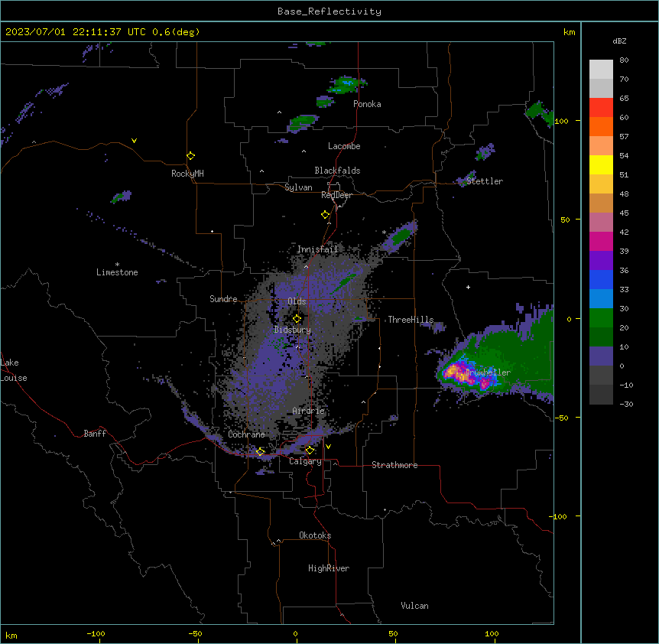Click the Stettler label
This screenshot has height=644, width=659.
click(485, 181)
